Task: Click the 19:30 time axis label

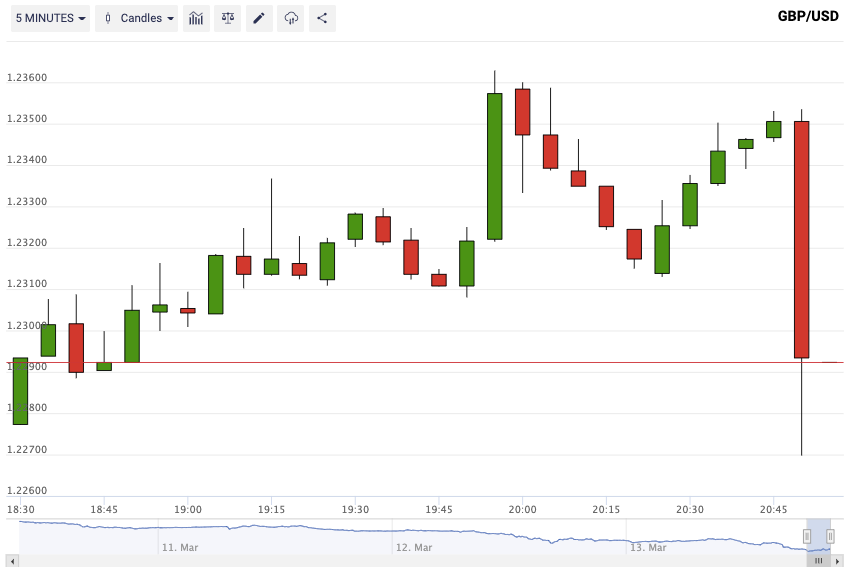Action: [x=355, y=510]
